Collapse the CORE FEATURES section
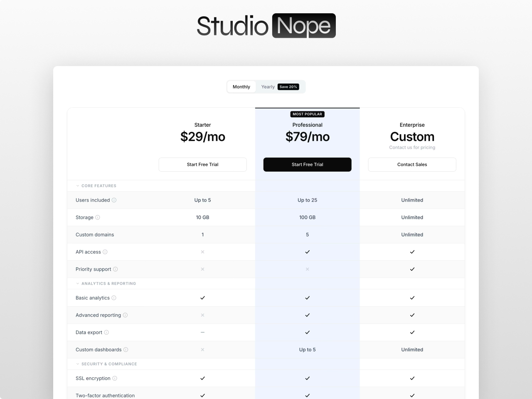 coord(77,186)
